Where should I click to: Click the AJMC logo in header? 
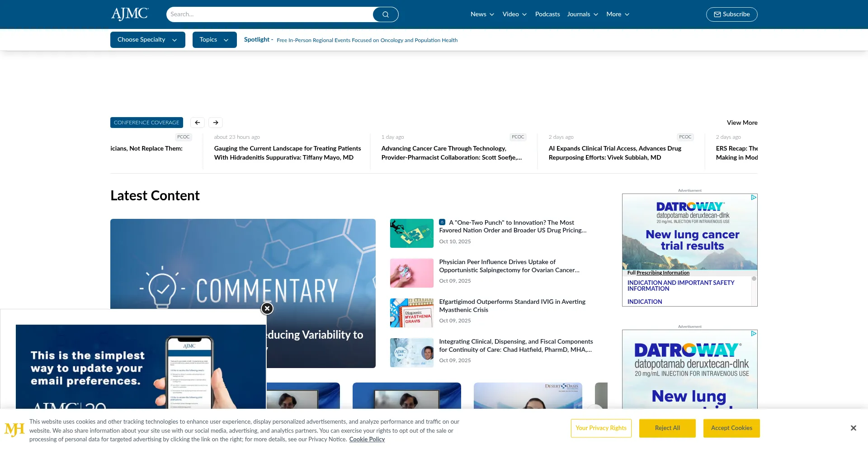click(130, 14)
